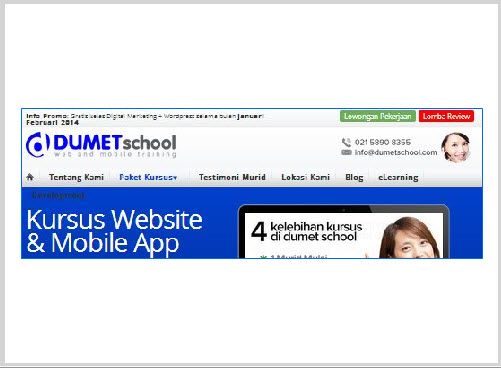The width and height of the screenshot is (501, 368).
Task: Go to the Blog menu item
Action: (354, 177)
